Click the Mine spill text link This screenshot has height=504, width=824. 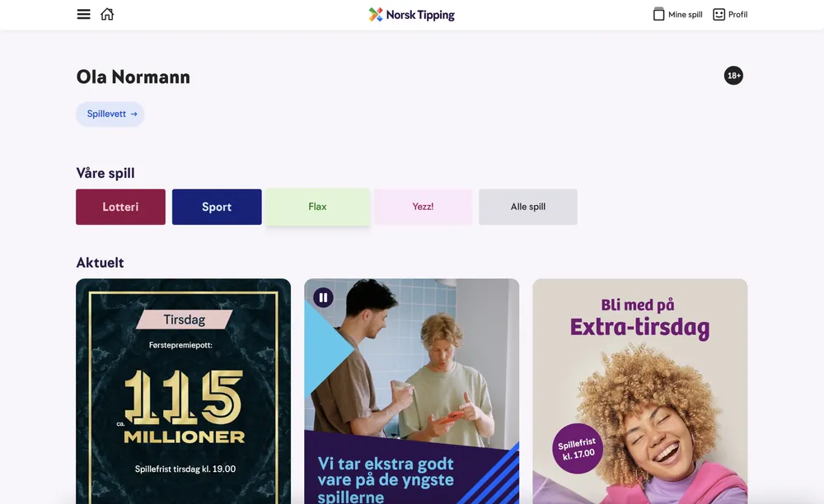(x=686, y=15)
